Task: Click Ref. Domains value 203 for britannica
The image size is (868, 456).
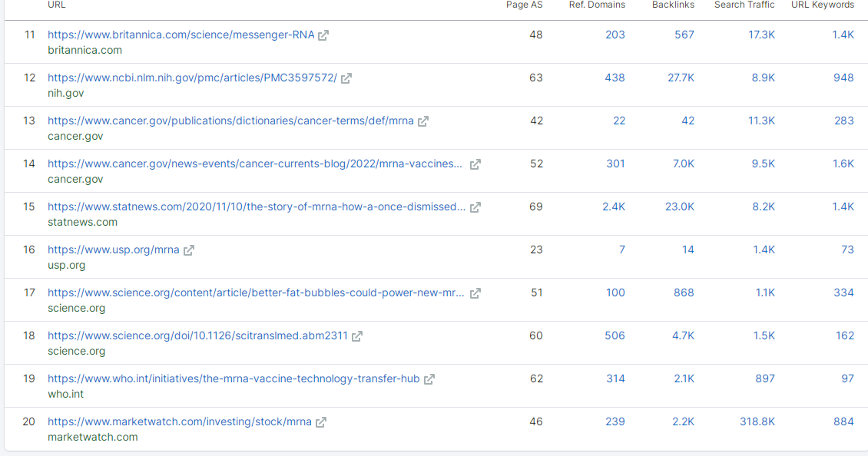Action: click(615, 35)
